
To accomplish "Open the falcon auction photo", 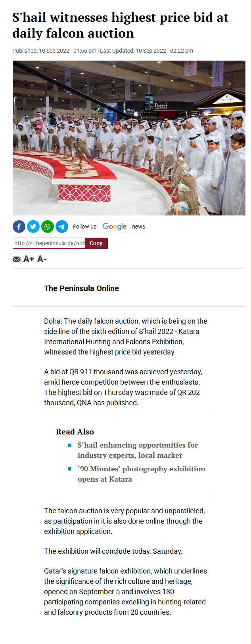I will point(129,138).
